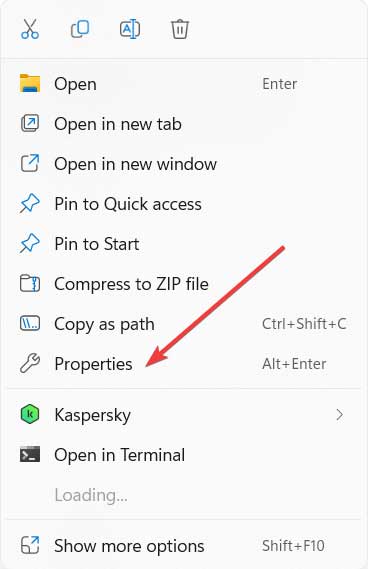
Task: Click the Kaspersky green hexagon icon
Action: 29,414
